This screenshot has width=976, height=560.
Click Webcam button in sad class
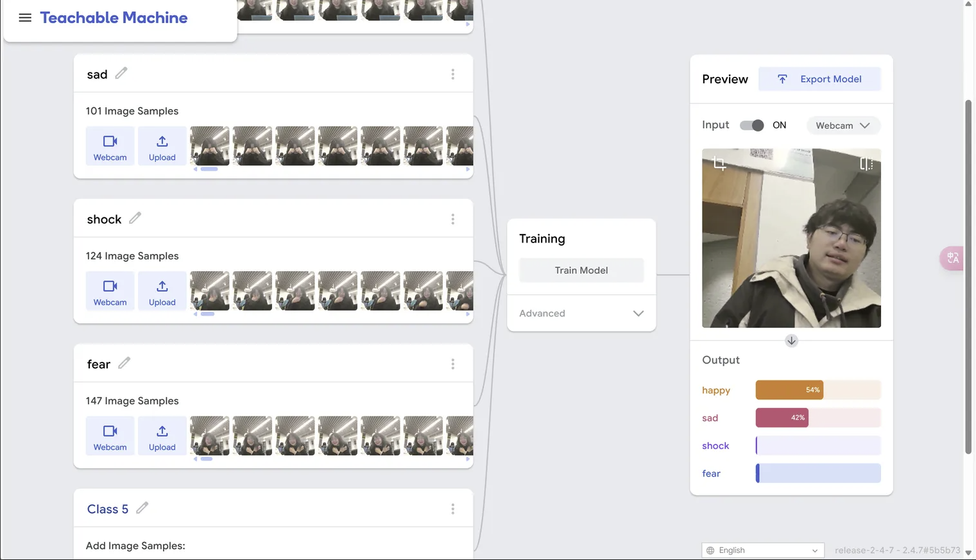pyautogui.click(x=110, y=147)
